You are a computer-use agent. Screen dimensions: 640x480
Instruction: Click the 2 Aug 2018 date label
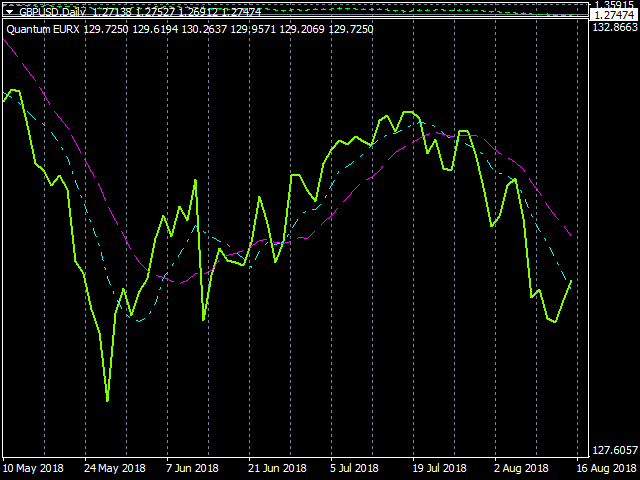(521, 468)
